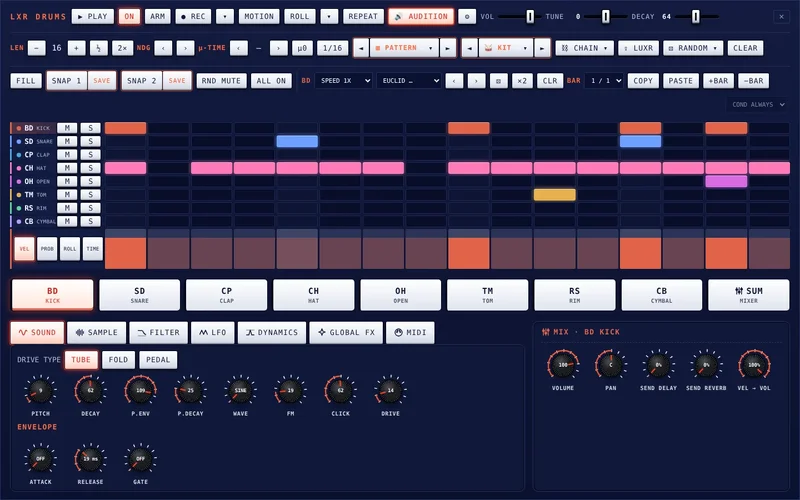The width and height of the screenshot is (800, 500).
Task: Remove a bar with −BAR
Action: pyautogui.click(x=754, y=81)
